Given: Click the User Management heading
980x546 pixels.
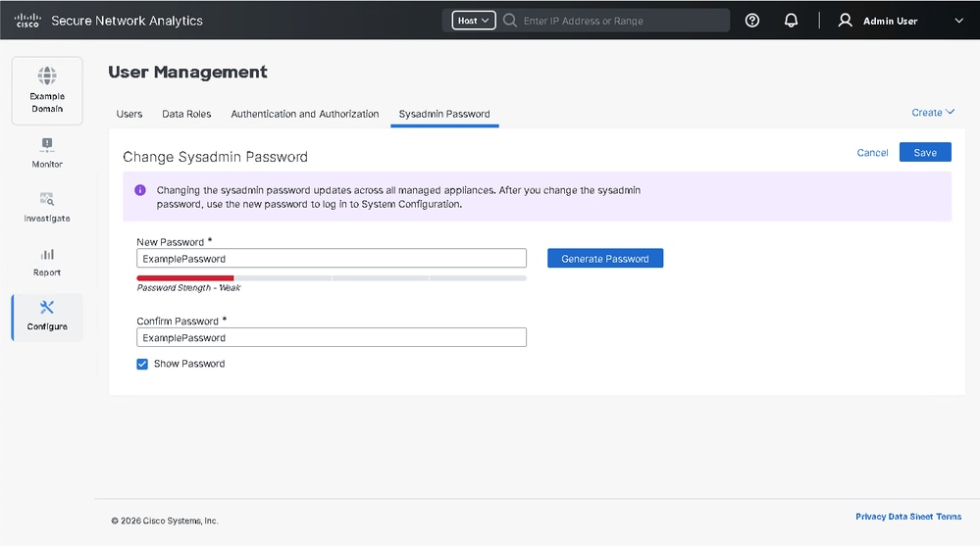Looking at the screenshot, I should [x=187, y=72].
